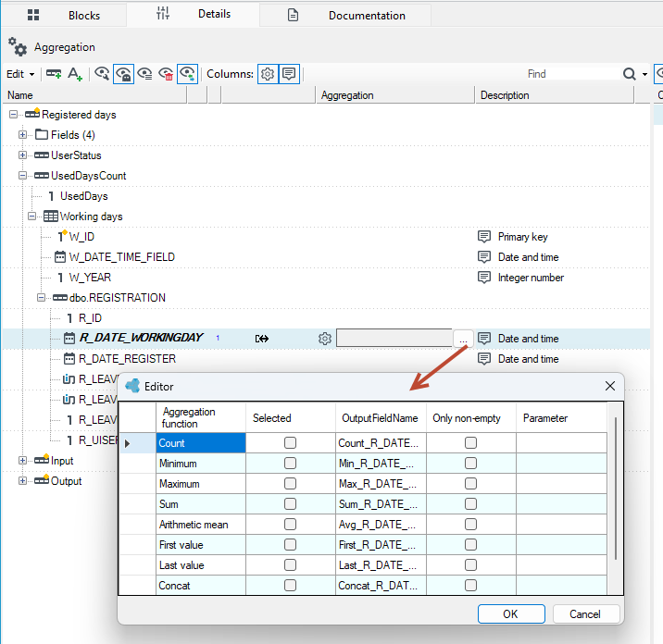Viewport: 663px width, 644px height.
Task: Open the Edit dropdown menu
Action: coord(20,74)
